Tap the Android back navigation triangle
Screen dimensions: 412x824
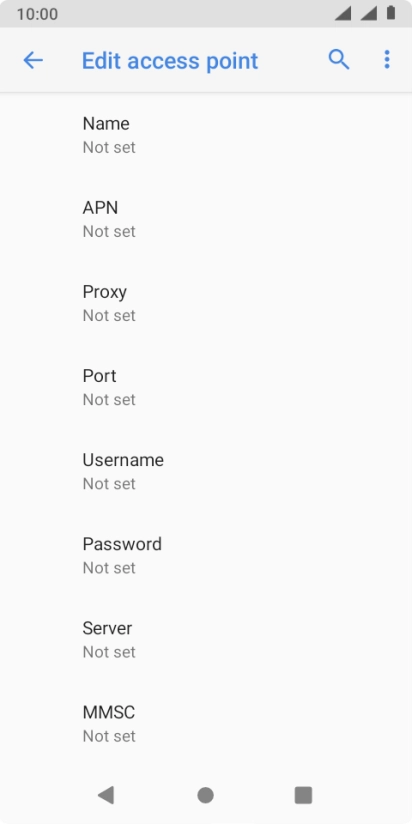point(106,795)
